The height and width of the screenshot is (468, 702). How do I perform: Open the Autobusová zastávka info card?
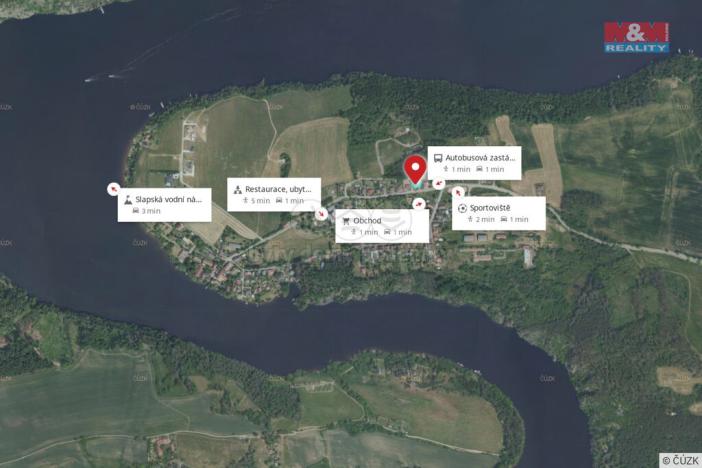point(475,163)
